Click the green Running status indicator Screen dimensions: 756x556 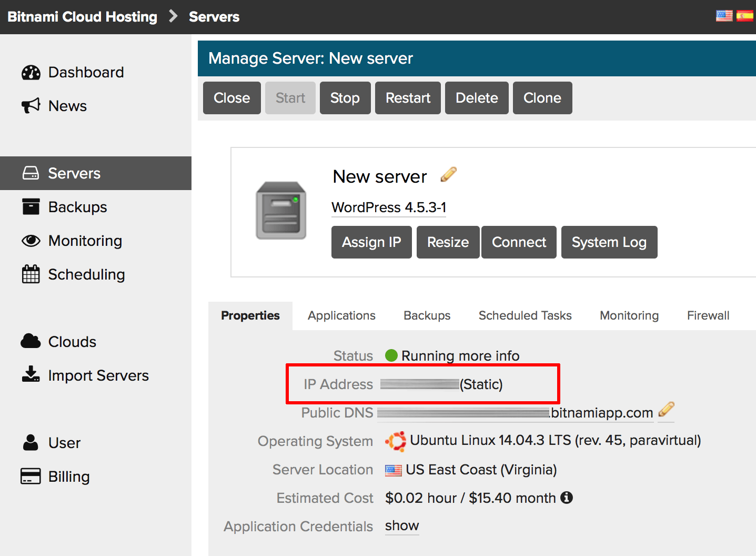coord(391,355)
